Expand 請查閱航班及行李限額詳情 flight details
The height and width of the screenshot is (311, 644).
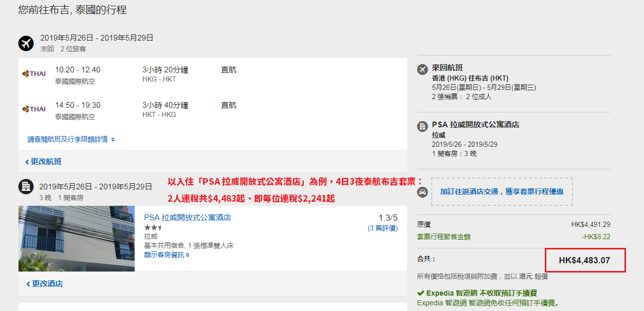point(71,139)
